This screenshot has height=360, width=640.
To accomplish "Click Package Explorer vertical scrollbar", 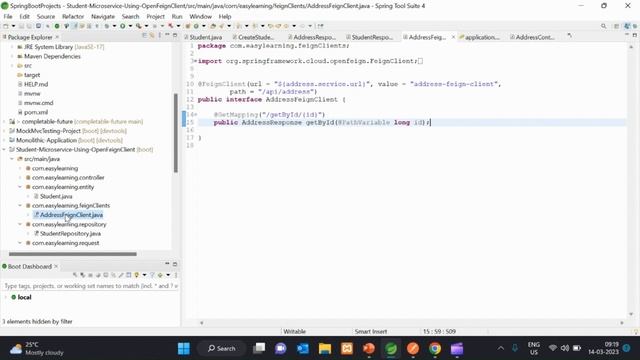I will (176, 133).
